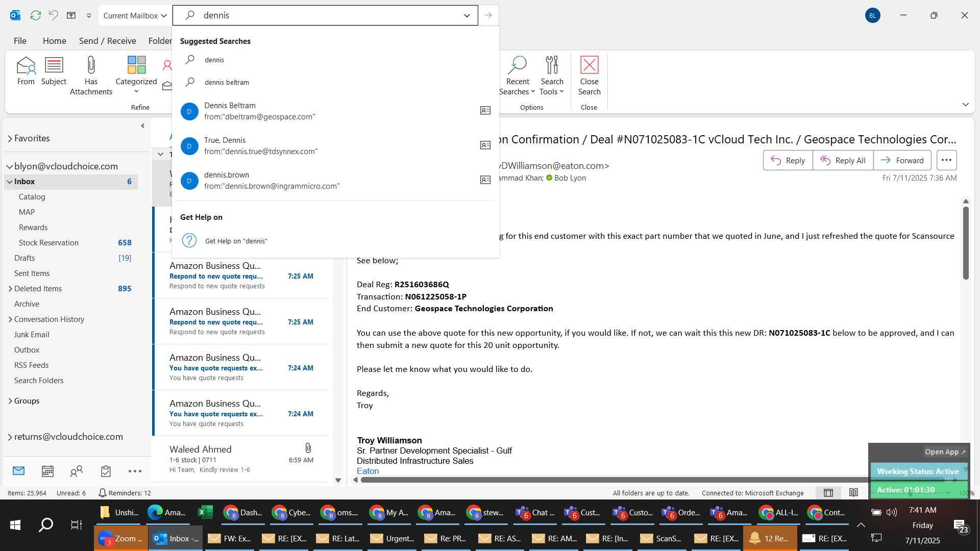Switch to Normal view status bar icon
Viewport: 980px width, 551px height.
pos(828,493)
